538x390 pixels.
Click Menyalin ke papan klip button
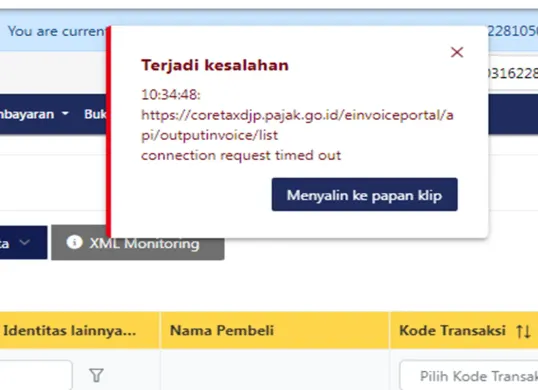364,194
